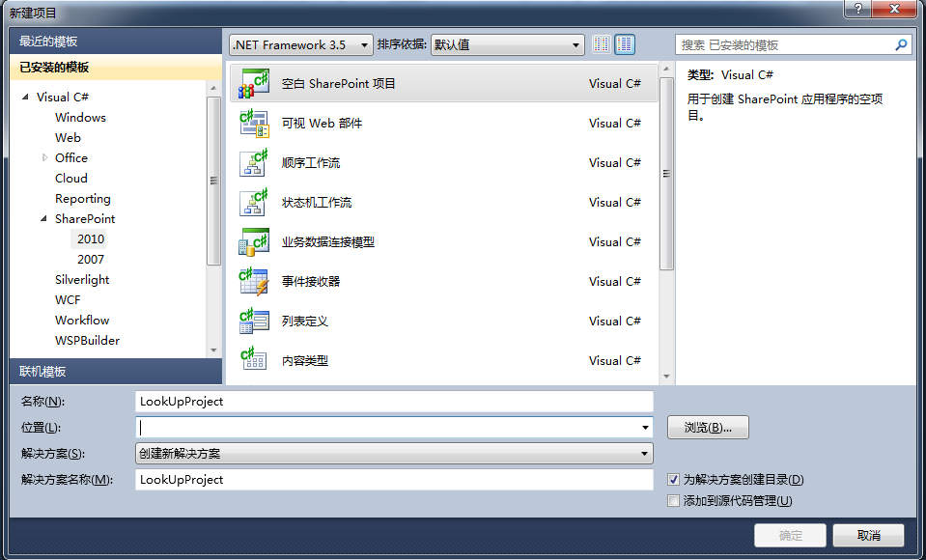Choose the 可视 Web 部件 template icon
This screenshot has height=560, width=926.
pos(254,123)
